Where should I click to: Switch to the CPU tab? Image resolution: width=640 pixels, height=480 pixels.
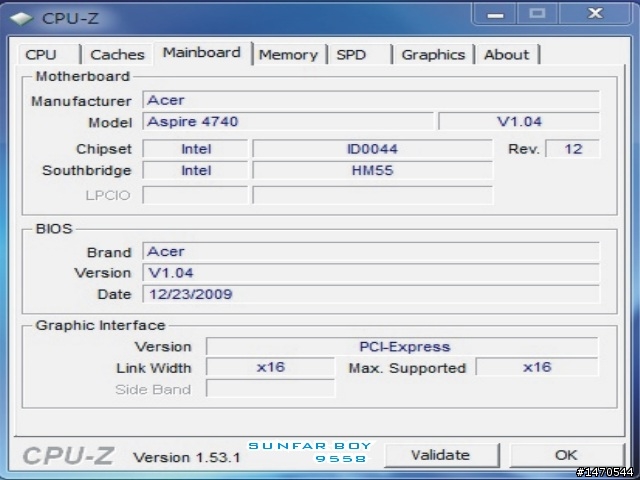[x=49, y=54]
